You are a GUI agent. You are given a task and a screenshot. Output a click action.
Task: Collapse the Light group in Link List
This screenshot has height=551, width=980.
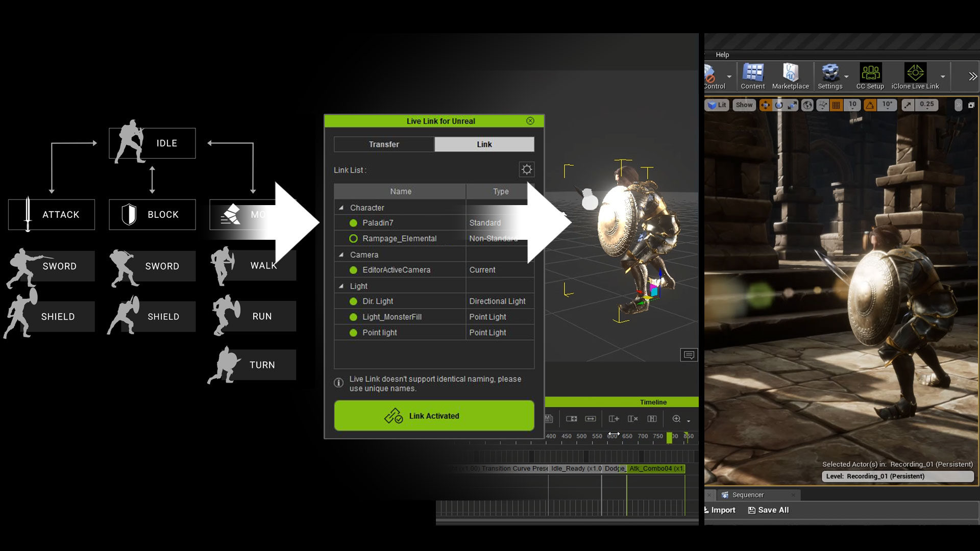[341, 286]
